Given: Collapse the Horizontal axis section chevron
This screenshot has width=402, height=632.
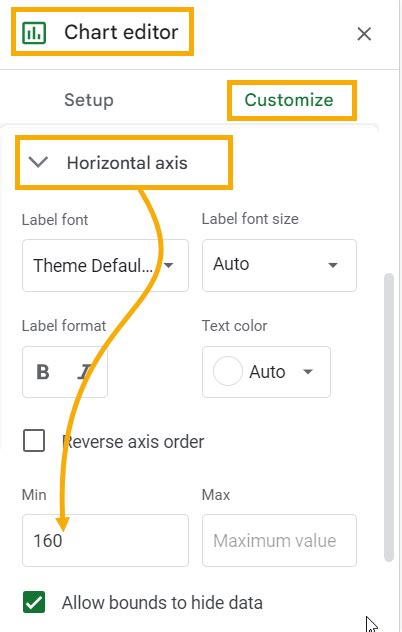Looking at the screenshot, I should 38,162.
